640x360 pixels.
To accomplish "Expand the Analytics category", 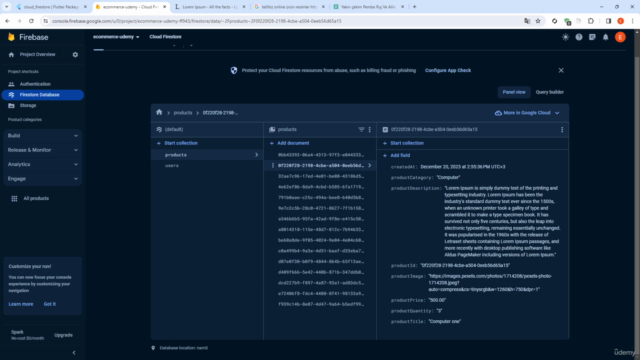I will (x=42, y=164).
